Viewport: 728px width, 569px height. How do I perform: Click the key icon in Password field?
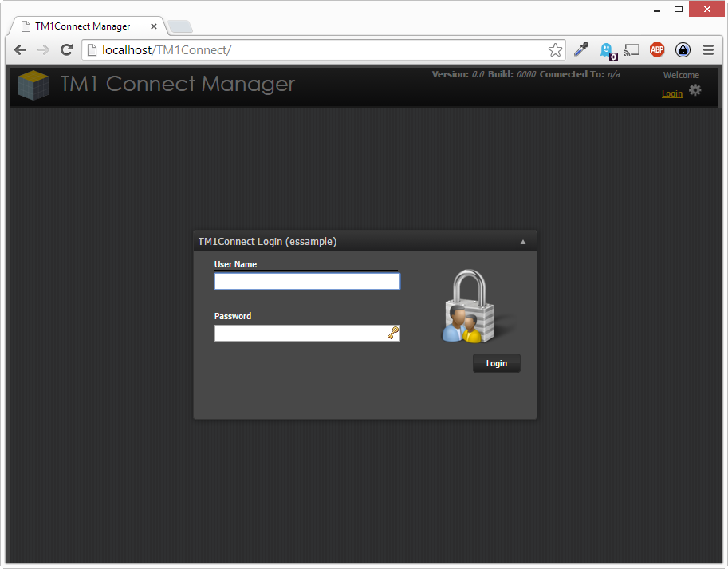pyautogui.click(x=393, y=333)
